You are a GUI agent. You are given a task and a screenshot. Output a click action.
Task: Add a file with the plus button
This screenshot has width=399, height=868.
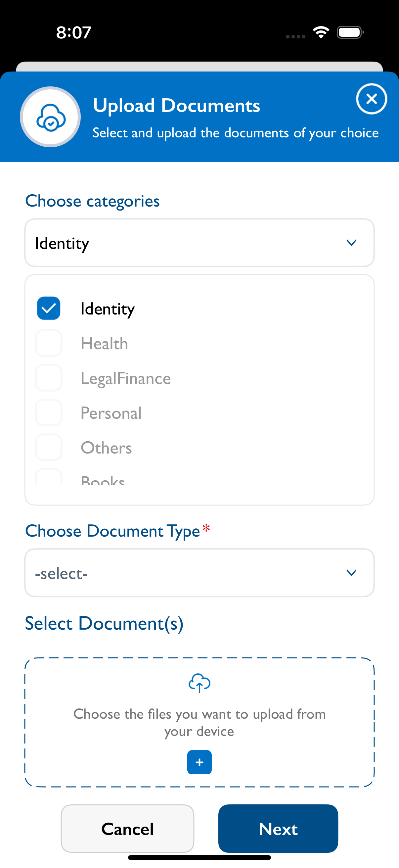tap(199, 762)
